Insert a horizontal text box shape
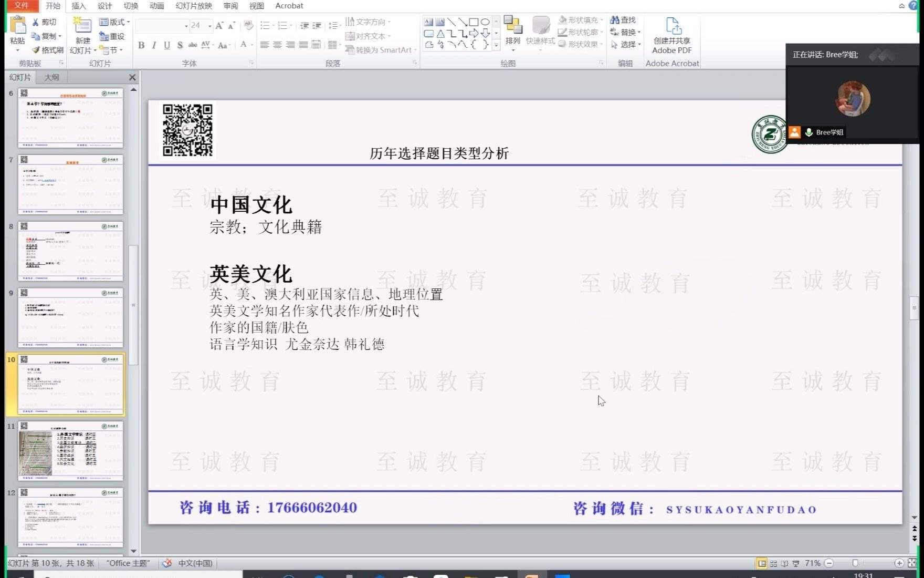This screenshot has width=924, height=578. click(x=428, y=22)
